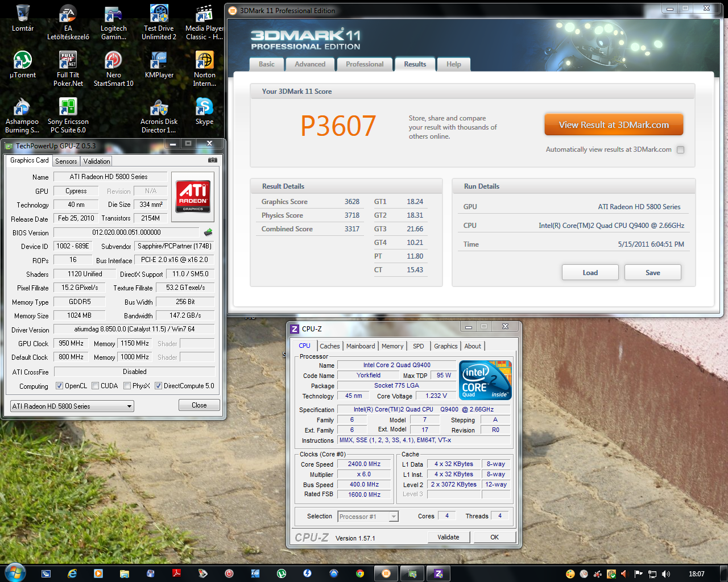Open Google Chrome from the taskbar
The width and height of the screenshot is (728, 582).
360,573
